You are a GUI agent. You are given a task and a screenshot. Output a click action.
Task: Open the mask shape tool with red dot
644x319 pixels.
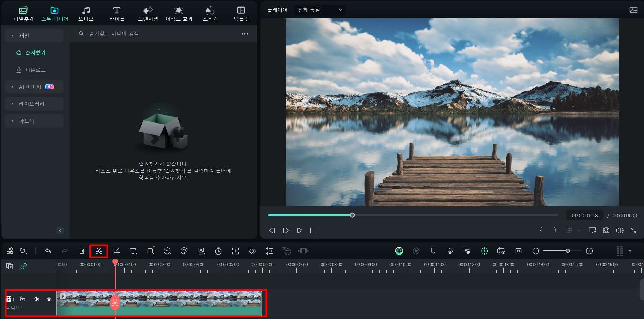[x=150, y=251]
